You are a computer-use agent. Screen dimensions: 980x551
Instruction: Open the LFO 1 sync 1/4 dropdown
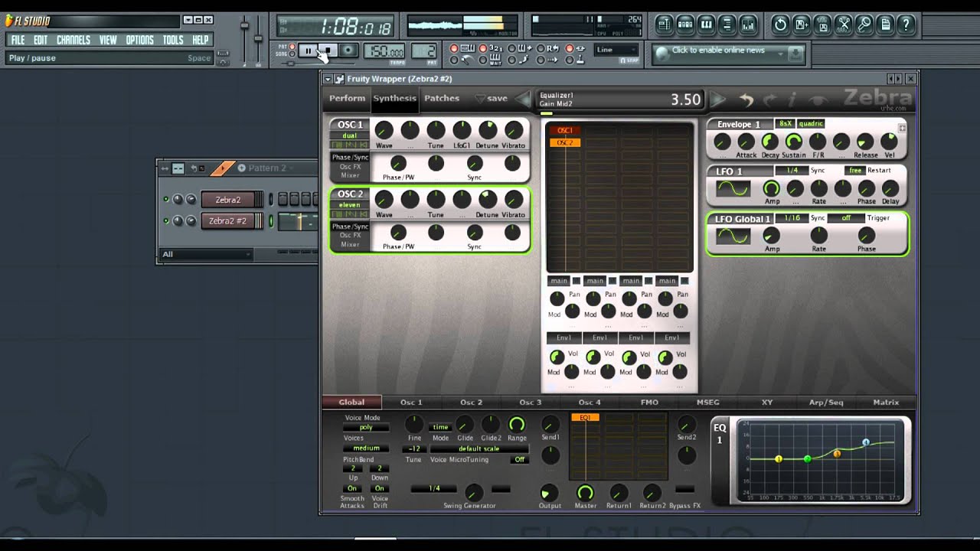(792, 171)
